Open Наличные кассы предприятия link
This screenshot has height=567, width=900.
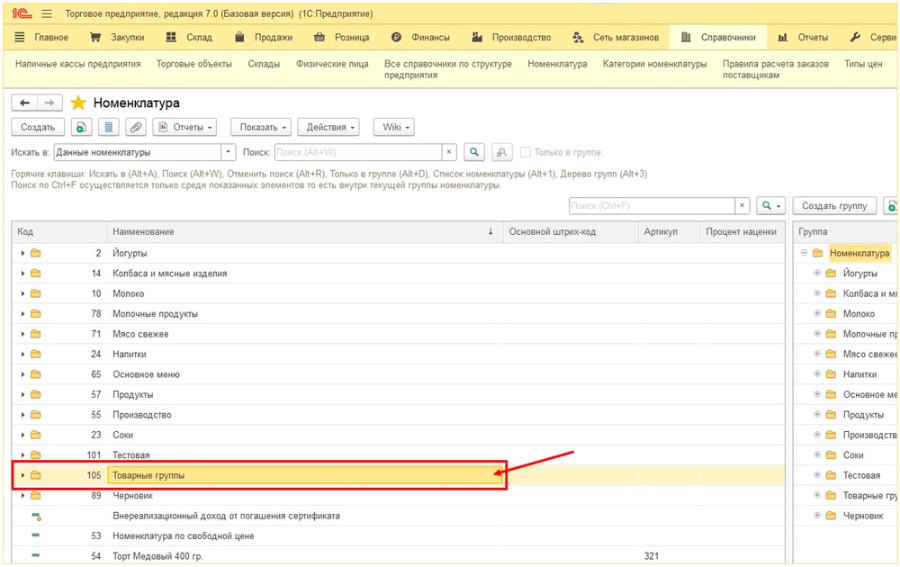pos(77,64)
